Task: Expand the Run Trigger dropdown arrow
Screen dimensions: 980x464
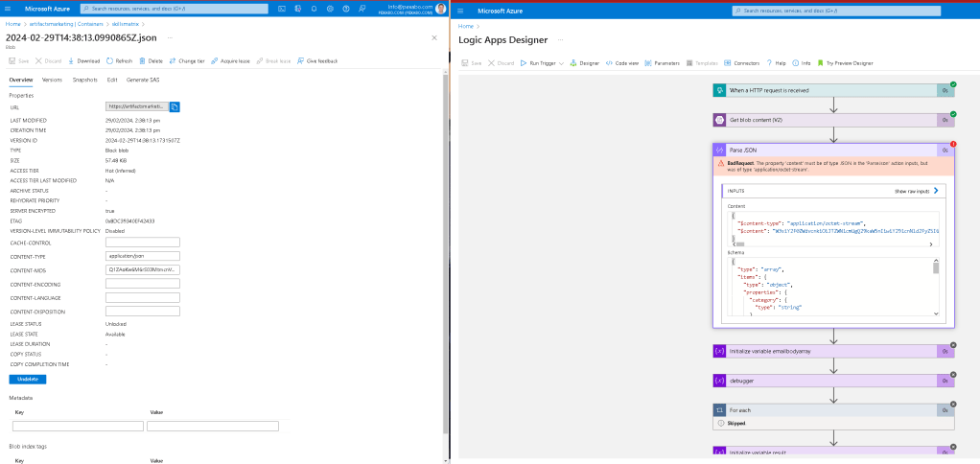Action: [561, 63]
